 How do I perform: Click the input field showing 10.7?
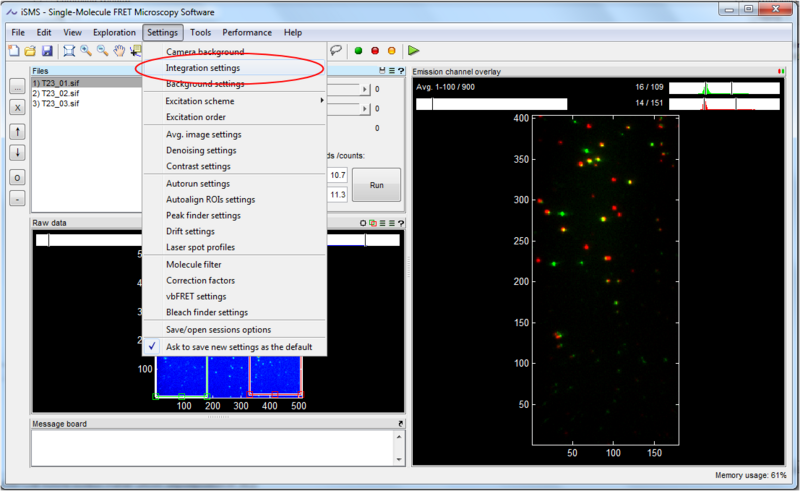(x=337, y=175)
